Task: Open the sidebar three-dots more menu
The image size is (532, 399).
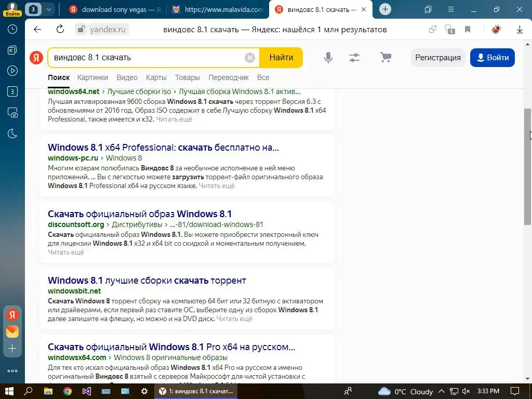Action: (12, 371)
